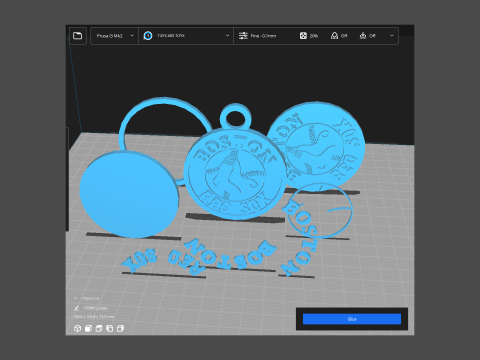The image size is (480, 360).
Task: Open the Prusa i3 Mk2 printer dropdown
Action: click(x=115, y=36)
